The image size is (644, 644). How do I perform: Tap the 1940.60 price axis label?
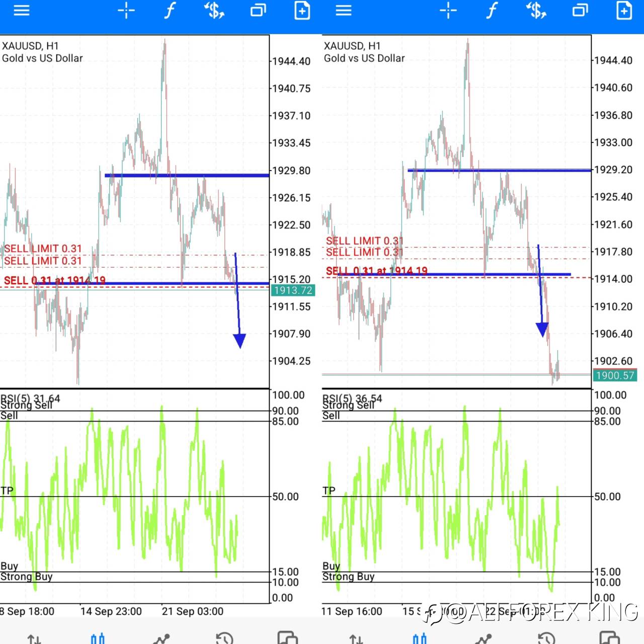(613, 88)
